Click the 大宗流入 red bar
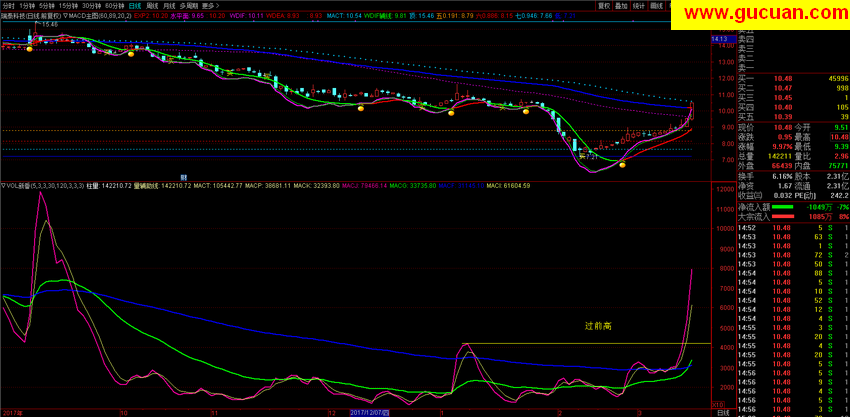 [782, 217]
